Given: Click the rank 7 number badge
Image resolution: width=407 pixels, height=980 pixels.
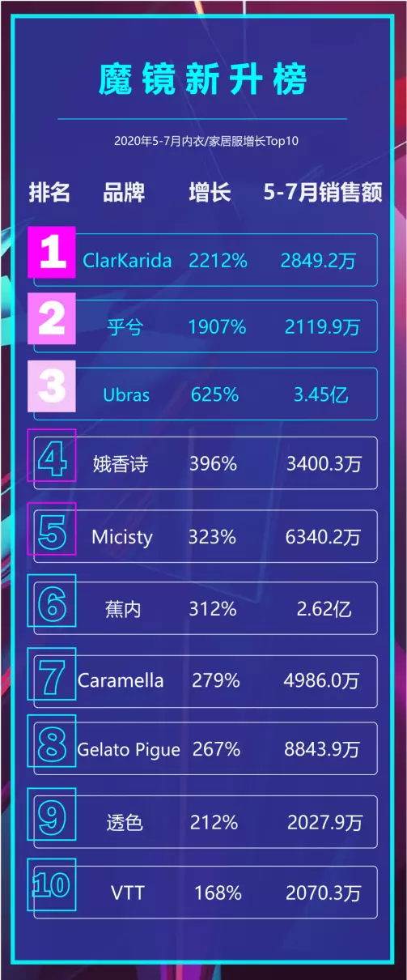Looking at the screenshot, I should point(52,674).
